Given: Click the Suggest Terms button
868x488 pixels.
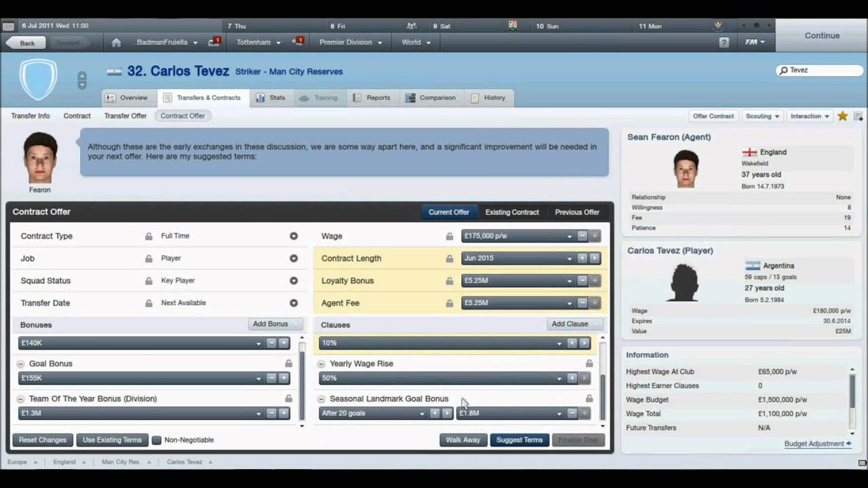Looking at the screenshot, I should click(x=519, y=440).
